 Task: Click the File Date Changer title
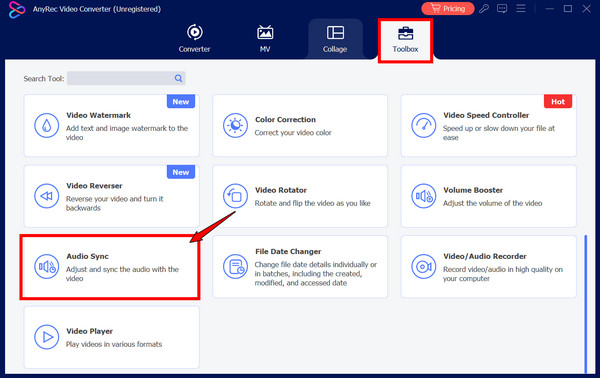tap(288, 252)
